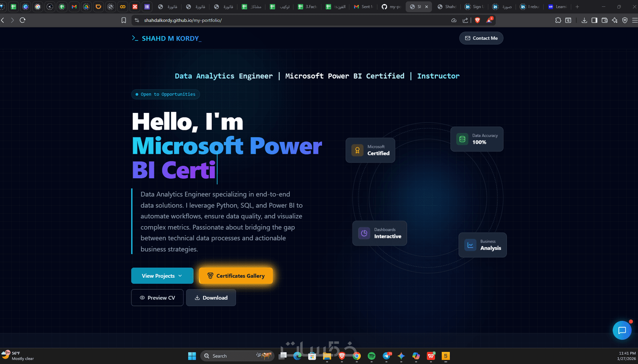Open a new browser tab
This screenshot has height=364, width=638.
point(577,7)
